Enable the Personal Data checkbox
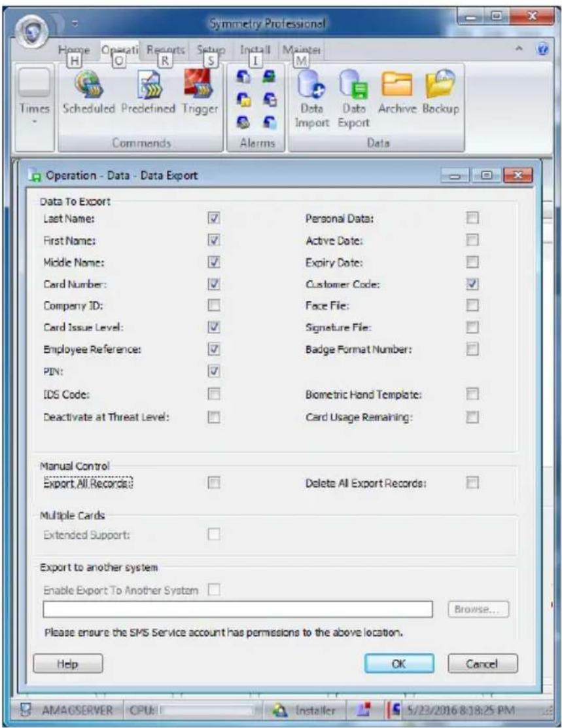 [x=472, y=218]
